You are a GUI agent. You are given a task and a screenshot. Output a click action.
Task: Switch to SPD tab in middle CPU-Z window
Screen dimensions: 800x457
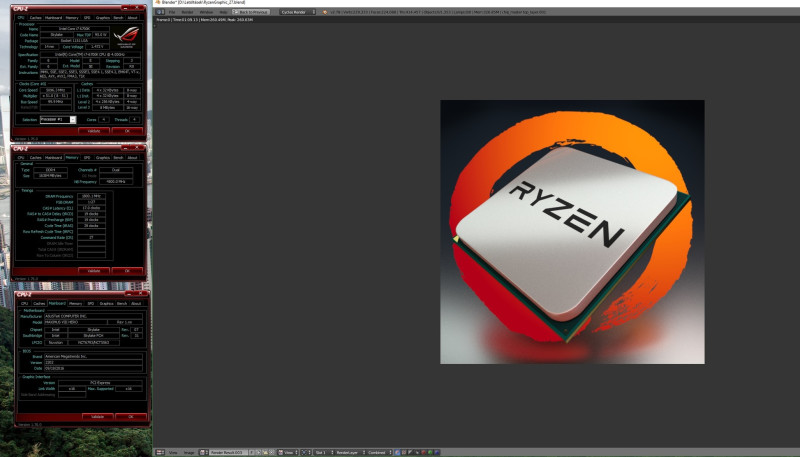[x=87, y=158]
